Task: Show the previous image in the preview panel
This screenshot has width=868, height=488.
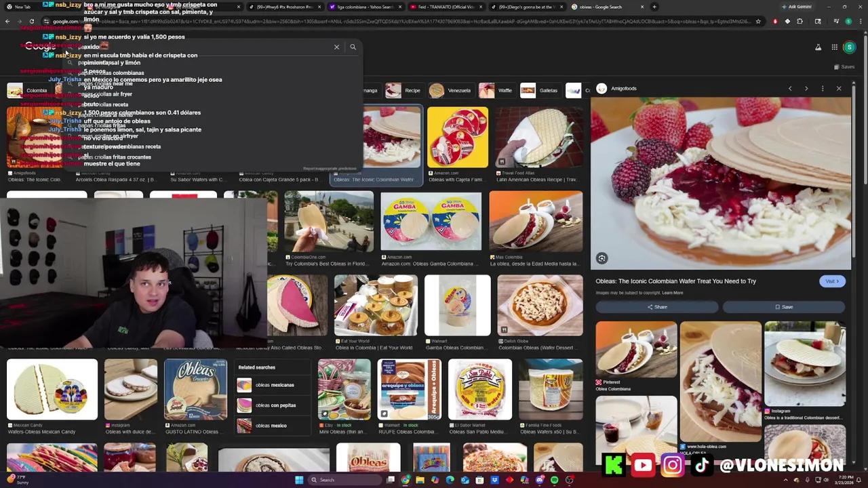Action: pyautogui.click(x=790, y=89)
